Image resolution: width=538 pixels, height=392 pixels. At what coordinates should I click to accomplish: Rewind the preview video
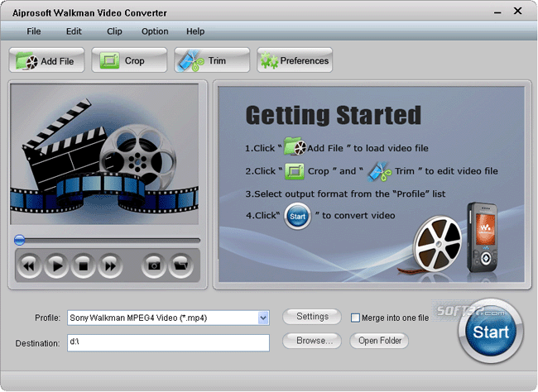(x=29, y=265)
